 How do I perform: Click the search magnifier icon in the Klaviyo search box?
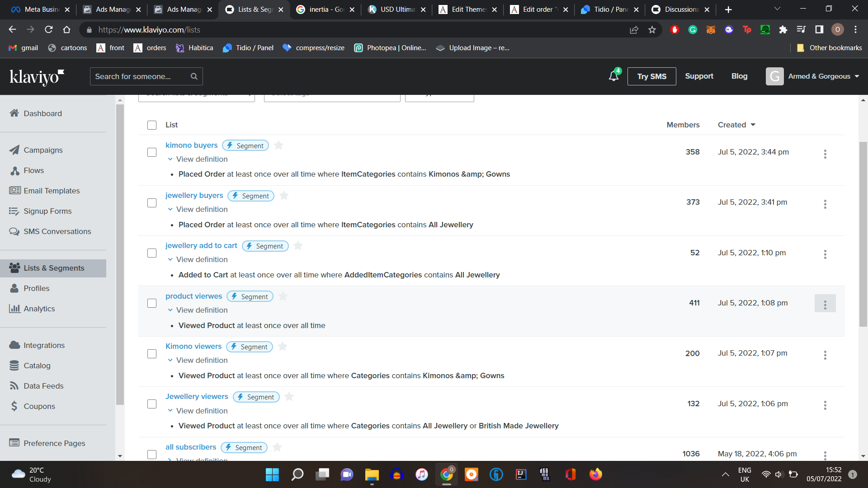(194, 76)
